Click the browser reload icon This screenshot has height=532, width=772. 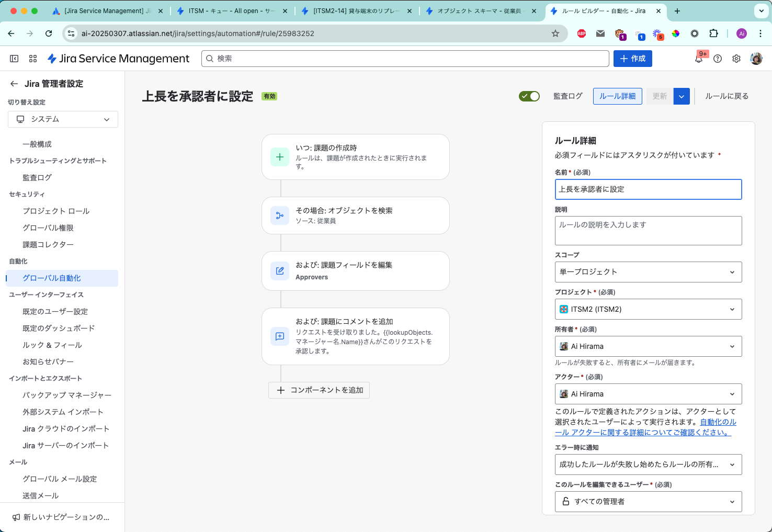pyautogui.click(x=49, y=33)
